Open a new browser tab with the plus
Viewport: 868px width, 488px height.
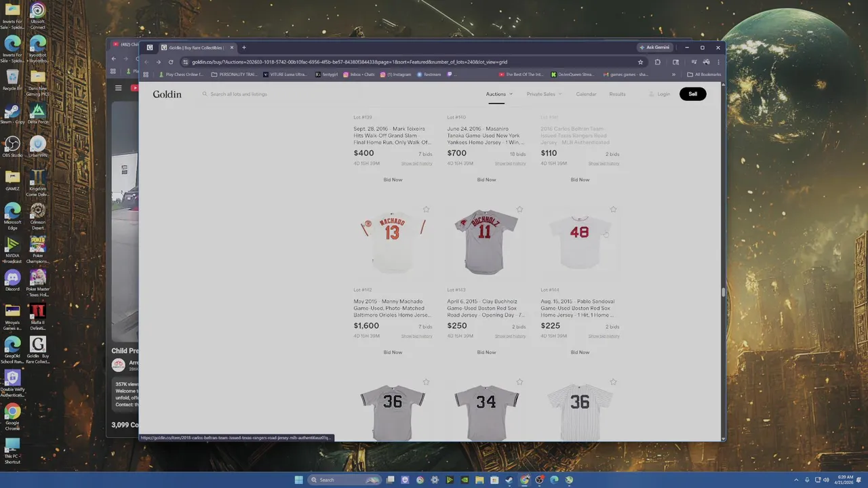[x=244, y=47]
